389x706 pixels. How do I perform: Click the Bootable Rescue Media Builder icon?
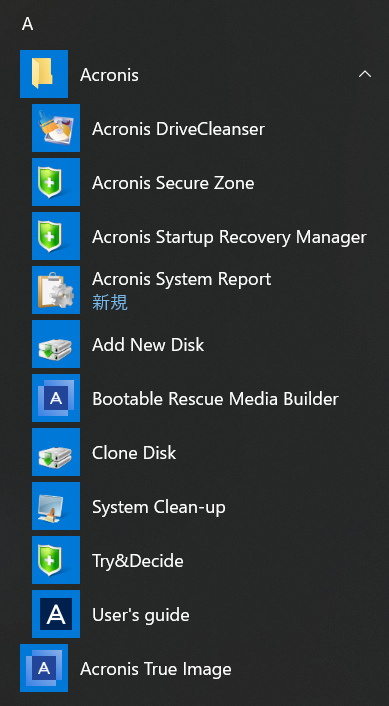(56, 398)
